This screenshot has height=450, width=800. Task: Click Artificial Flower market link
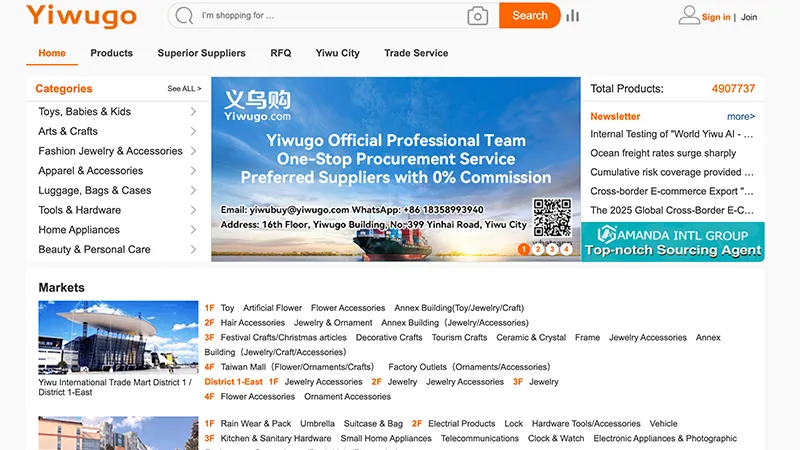272,308
